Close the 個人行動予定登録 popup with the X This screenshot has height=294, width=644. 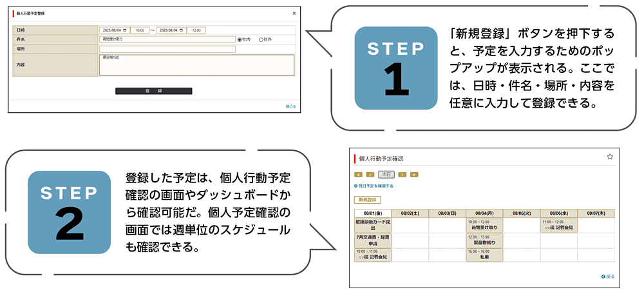pos(294,13)
